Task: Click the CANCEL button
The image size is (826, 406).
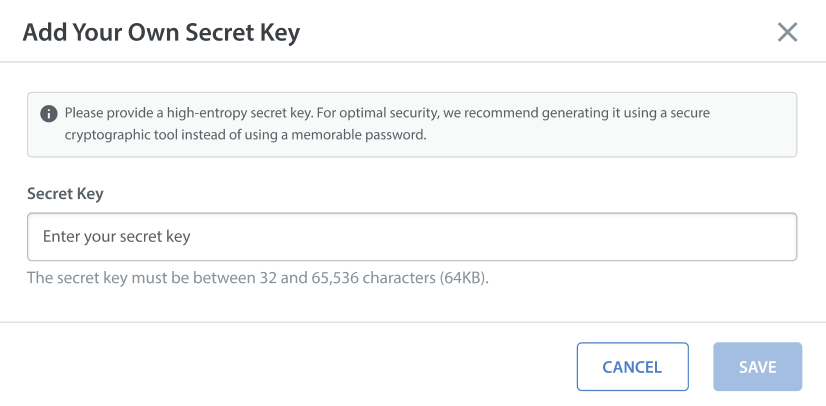Action: point(632,367)
